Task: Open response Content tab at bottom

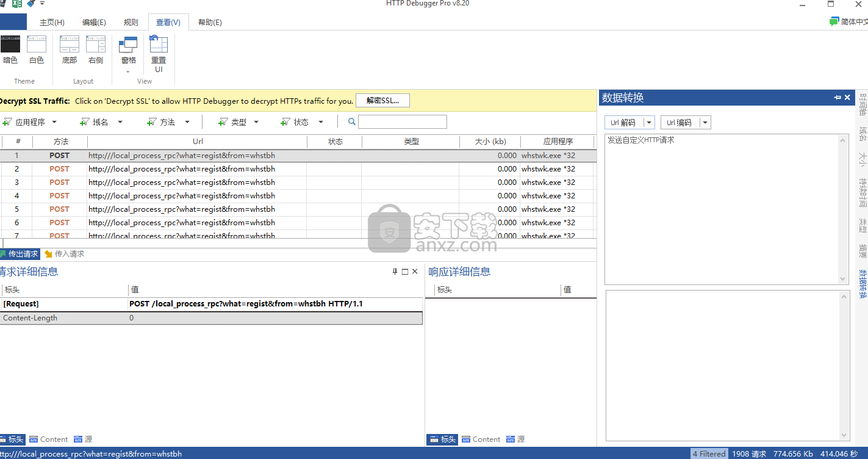Action: [x=481, y=439]
